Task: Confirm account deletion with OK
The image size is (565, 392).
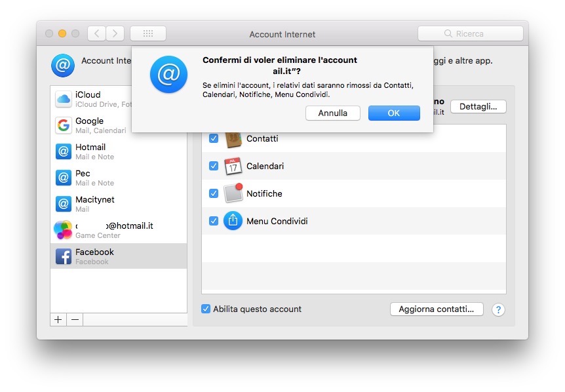Action: (x=394, y=113)
